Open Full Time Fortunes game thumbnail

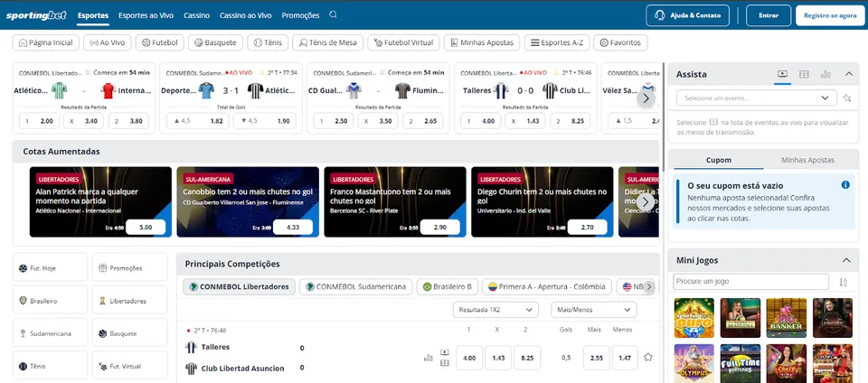tap(741, 364)
